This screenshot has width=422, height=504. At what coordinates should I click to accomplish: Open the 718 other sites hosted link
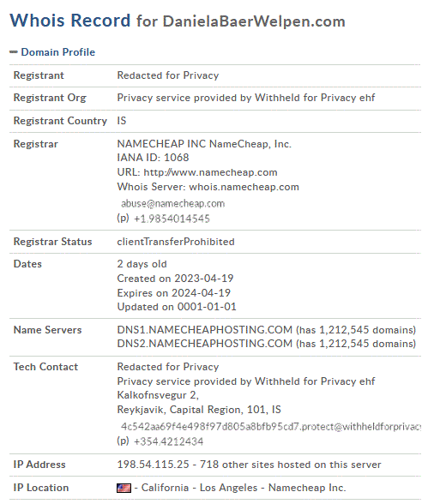point(291,465)
